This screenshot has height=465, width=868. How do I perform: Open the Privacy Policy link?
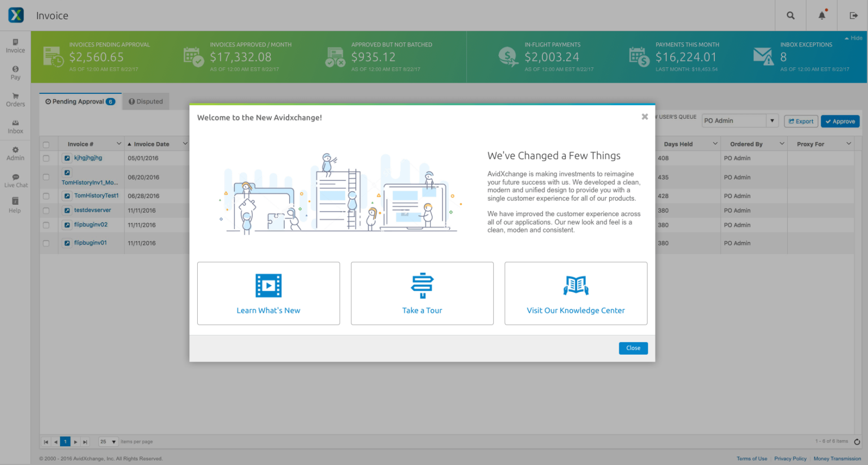click(790, 459)
